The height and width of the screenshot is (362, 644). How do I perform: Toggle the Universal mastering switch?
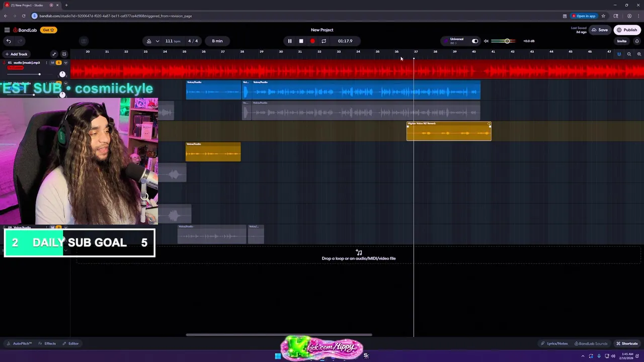click(475, 41)
